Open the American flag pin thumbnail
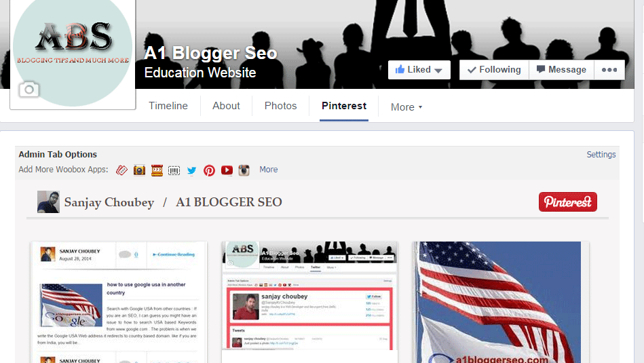 tap(501, 302)
